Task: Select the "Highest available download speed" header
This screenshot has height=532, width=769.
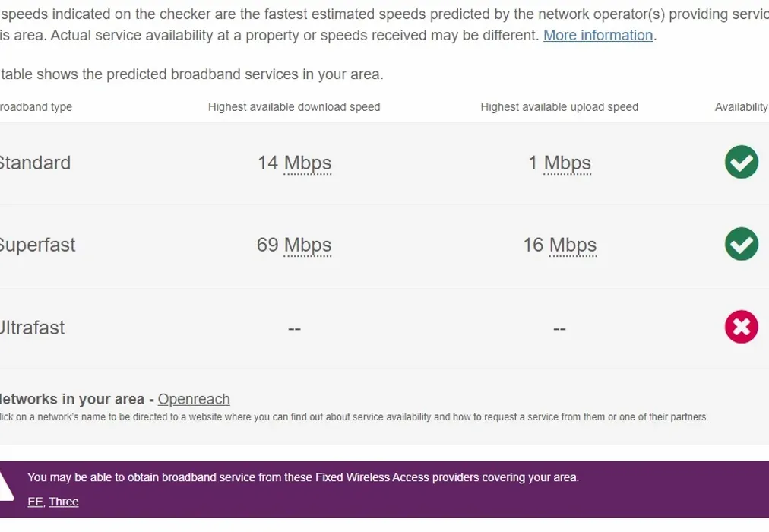Action: [x=294, y=107]
